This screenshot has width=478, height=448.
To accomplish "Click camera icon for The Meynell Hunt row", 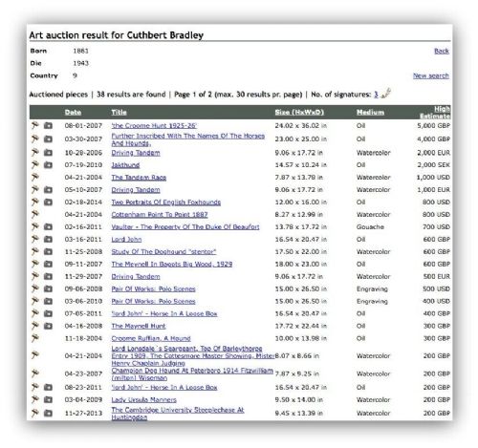I will [48, 326].
